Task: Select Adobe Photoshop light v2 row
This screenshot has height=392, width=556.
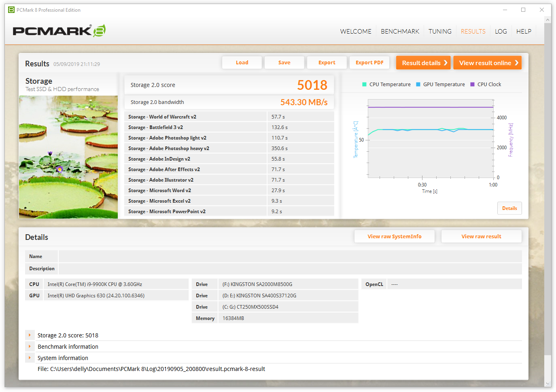Action: tap(229, 138)
